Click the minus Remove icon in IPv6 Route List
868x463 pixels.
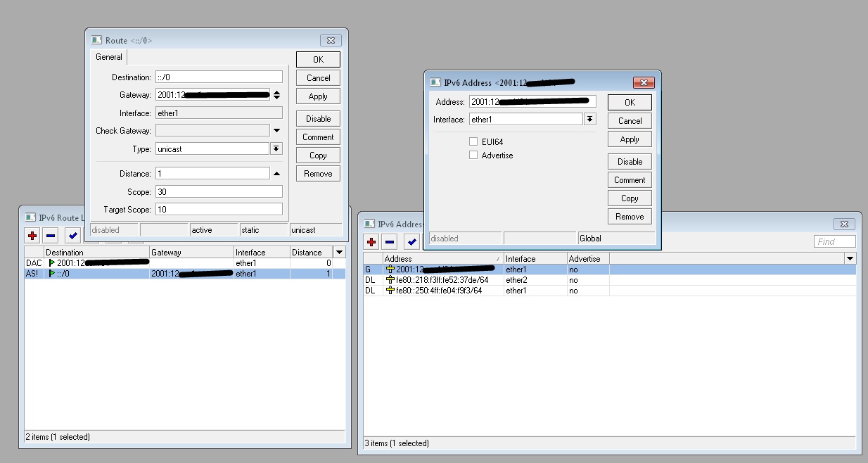click(50, 235)
